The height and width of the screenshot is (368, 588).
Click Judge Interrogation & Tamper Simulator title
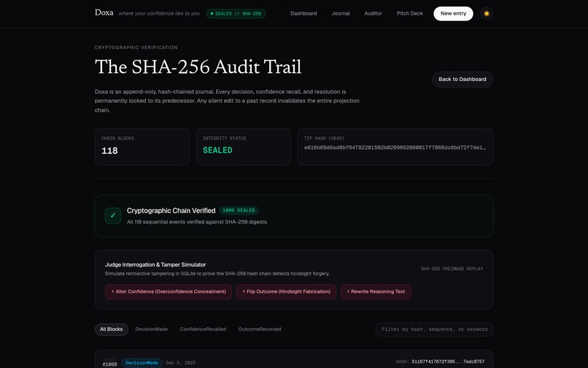coord(155,265)
